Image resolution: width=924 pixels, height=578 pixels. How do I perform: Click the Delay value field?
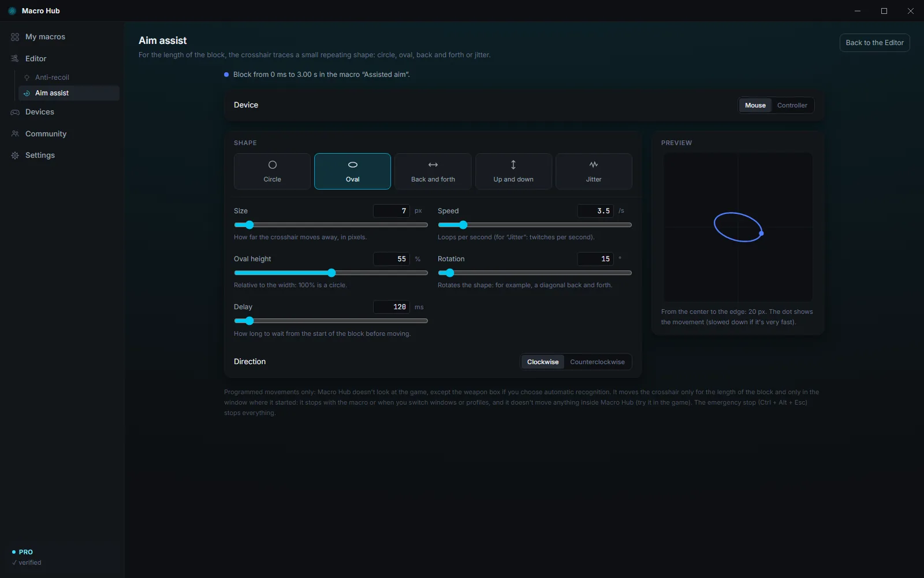click(x=392, y=307)
